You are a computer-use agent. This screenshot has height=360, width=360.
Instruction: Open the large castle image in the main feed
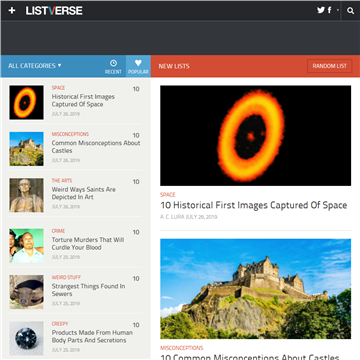(256, 289)
